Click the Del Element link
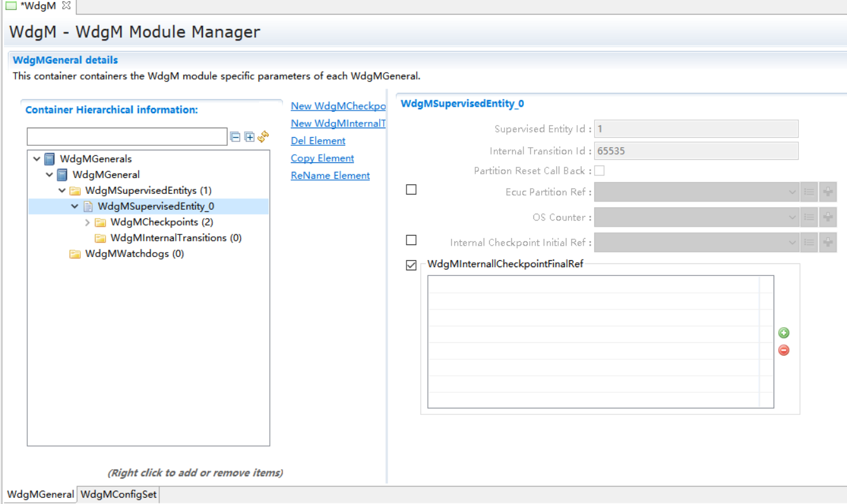 point(318,141)
